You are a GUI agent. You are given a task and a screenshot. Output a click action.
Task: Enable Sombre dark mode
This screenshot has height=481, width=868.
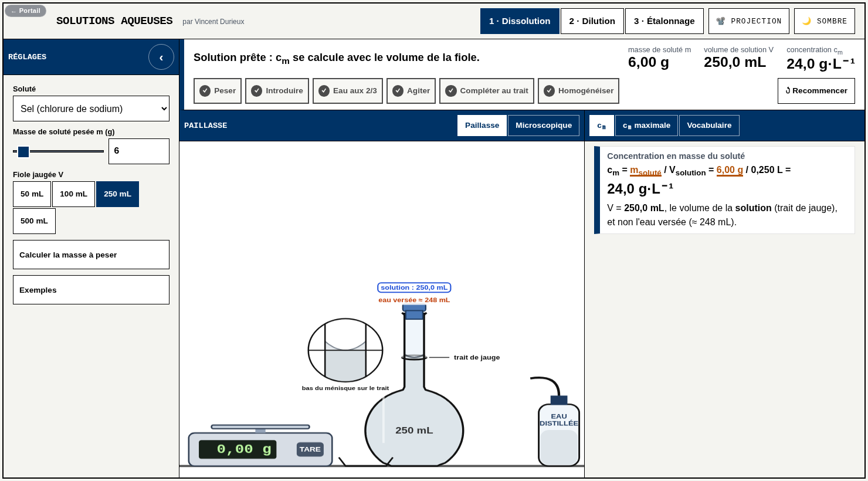[825, 21]
